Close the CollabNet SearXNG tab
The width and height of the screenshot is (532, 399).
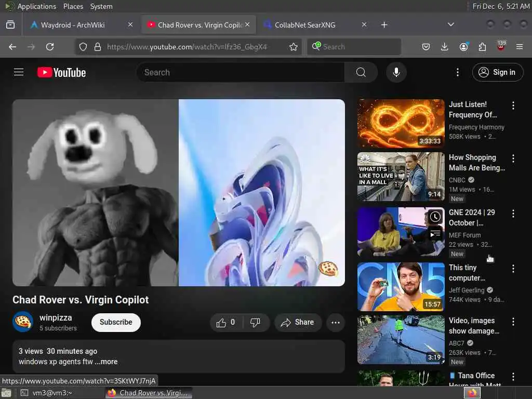coord(364,24)
